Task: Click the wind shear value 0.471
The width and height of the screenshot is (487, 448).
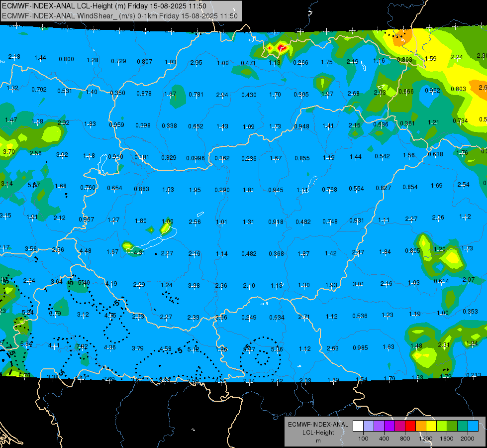Action: pyautogui.click(x=248, y=63)
